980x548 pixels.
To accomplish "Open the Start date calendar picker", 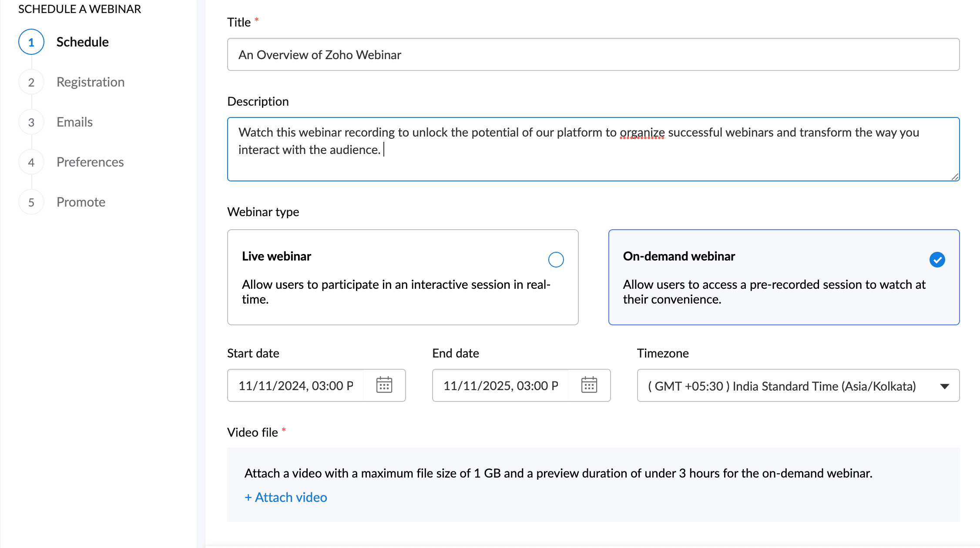I will coord(384,385).
